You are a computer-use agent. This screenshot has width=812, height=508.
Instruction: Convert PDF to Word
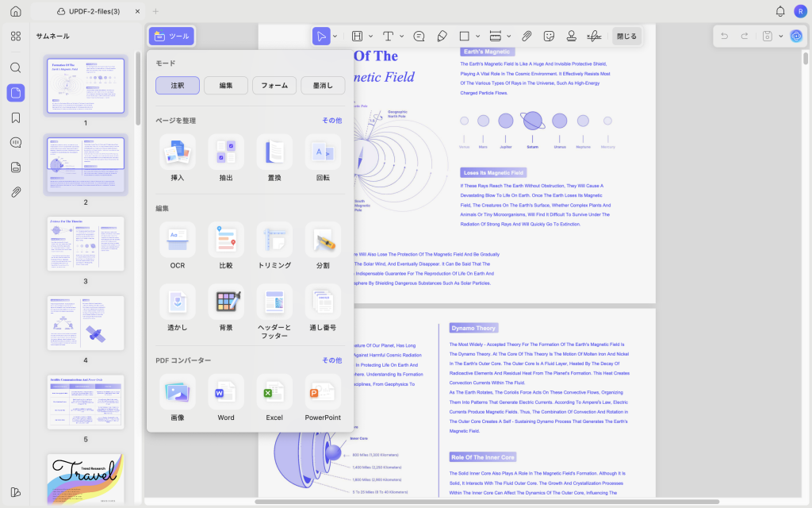pos(226,392)
